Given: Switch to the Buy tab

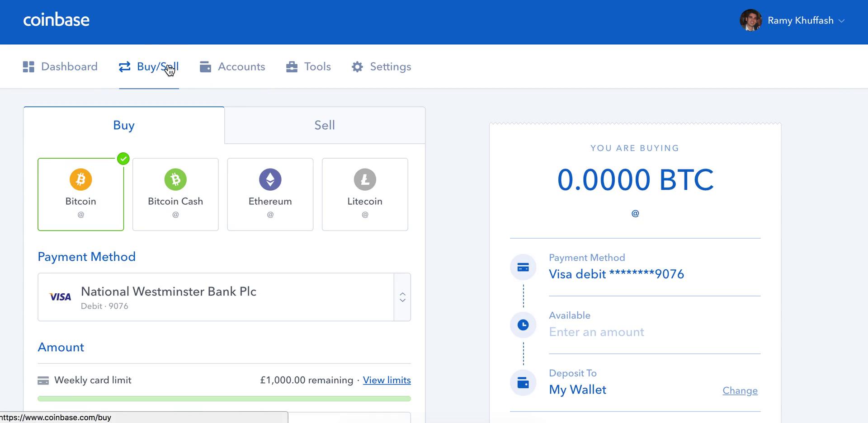Looking at the screenshot, I should point(123,125).
